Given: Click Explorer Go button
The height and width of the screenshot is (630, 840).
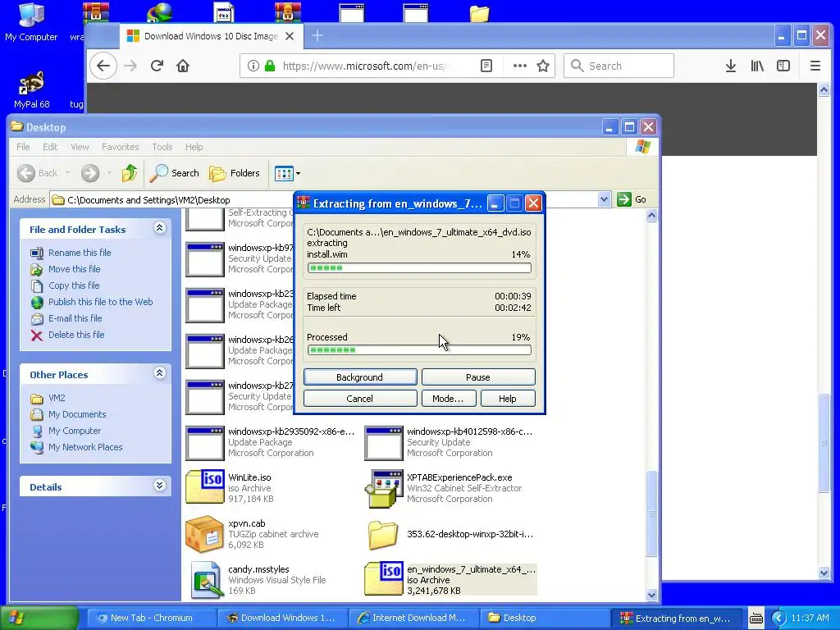Looking at the screenshot, I should [x=632, y=199].
